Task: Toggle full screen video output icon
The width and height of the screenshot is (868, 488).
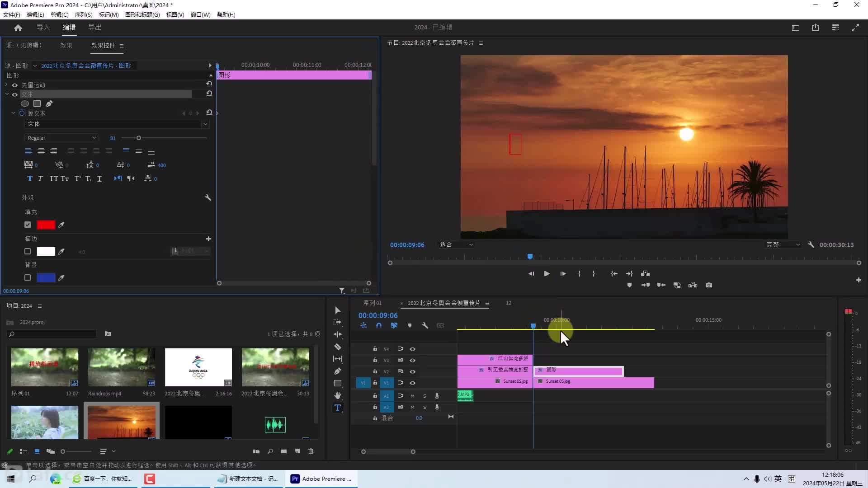Action: [x=855, y=28]
